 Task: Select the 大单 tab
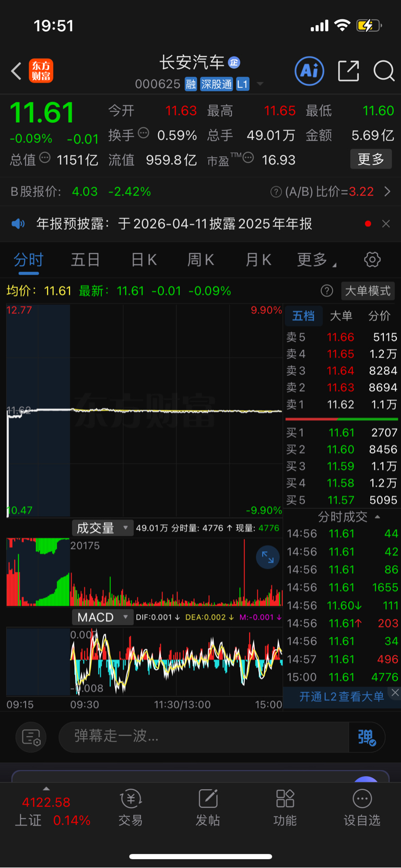tap(341, 316)
